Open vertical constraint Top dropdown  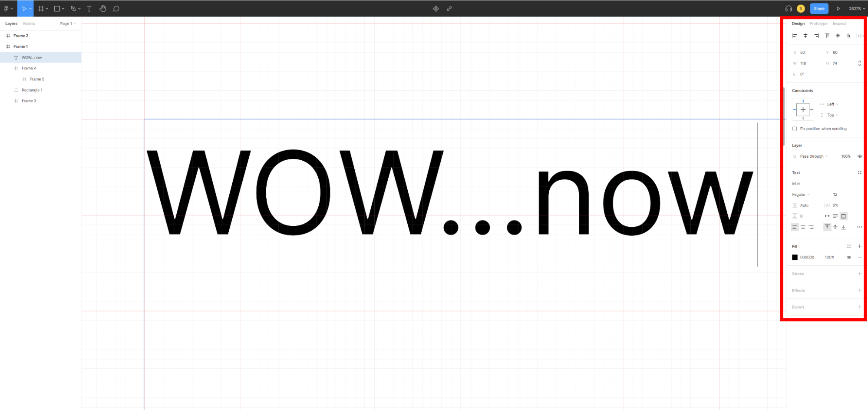(x=833, y=115)
